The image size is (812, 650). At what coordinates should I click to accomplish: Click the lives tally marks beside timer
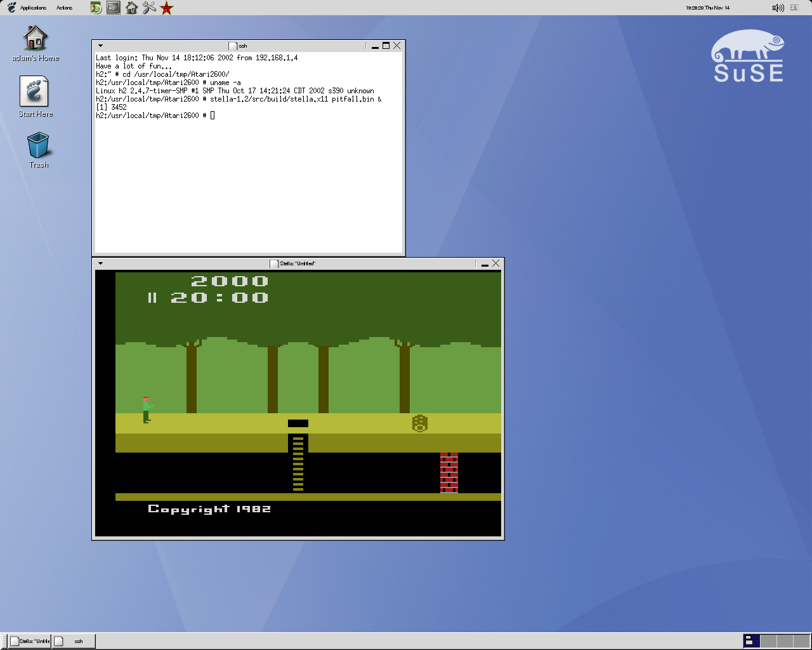click(152, 298)
